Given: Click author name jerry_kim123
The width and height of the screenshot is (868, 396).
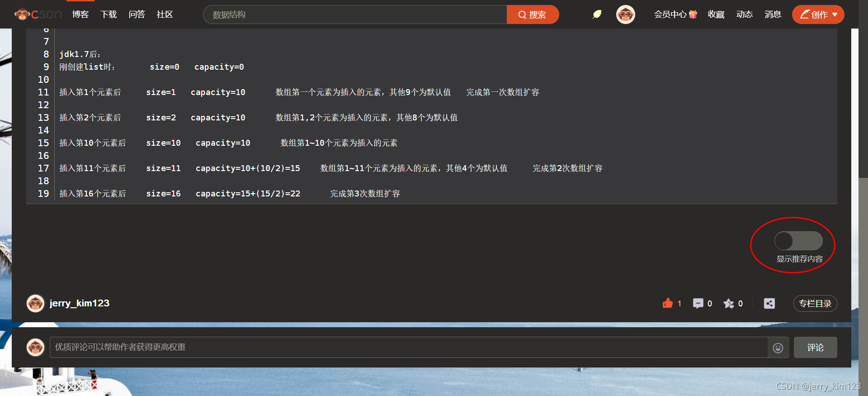Looking at the screenshot, I should click(x=80, y=303).
